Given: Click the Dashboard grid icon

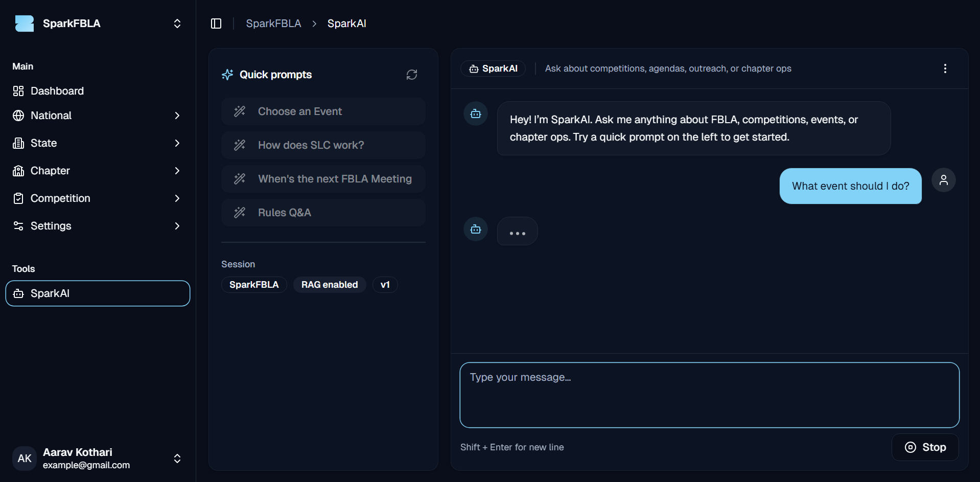Looking at the screenshot, I should pos(18,91).
